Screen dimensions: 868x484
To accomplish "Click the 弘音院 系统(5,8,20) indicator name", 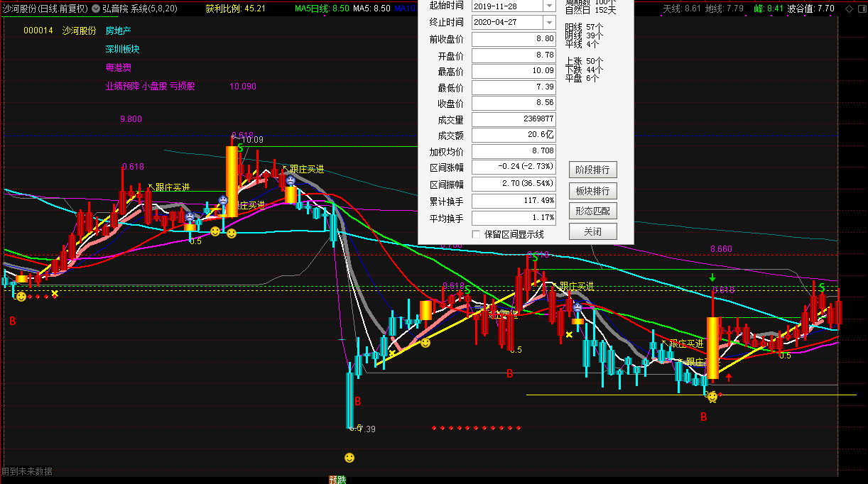I will click(140, 9).
